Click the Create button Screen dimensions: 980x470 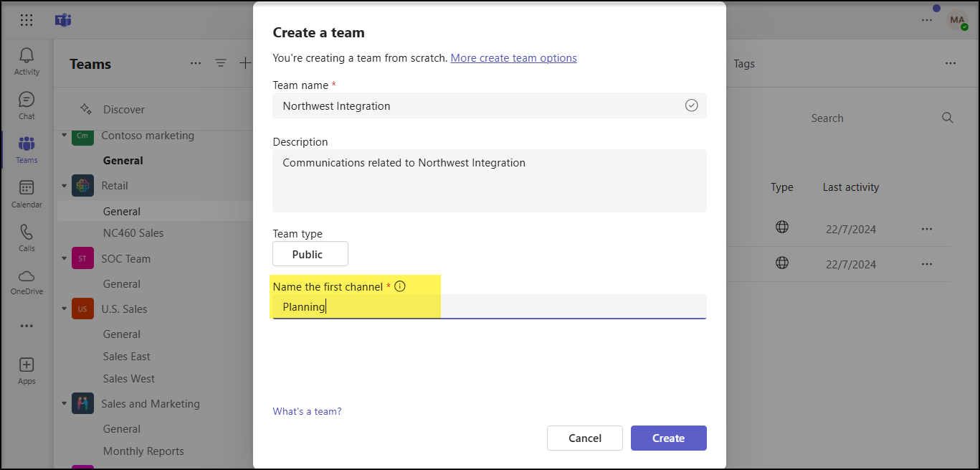click(668, 438)
